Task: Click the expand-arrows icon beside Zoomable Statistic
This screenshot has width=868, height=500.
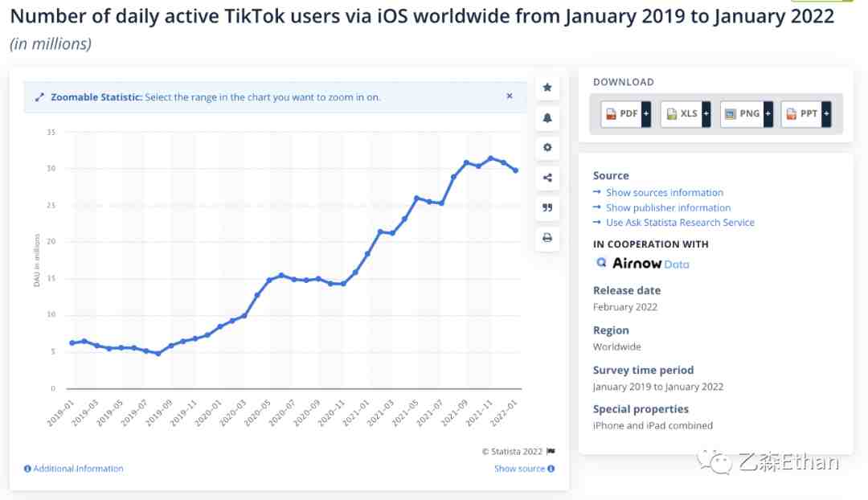Action: point(39,97)
